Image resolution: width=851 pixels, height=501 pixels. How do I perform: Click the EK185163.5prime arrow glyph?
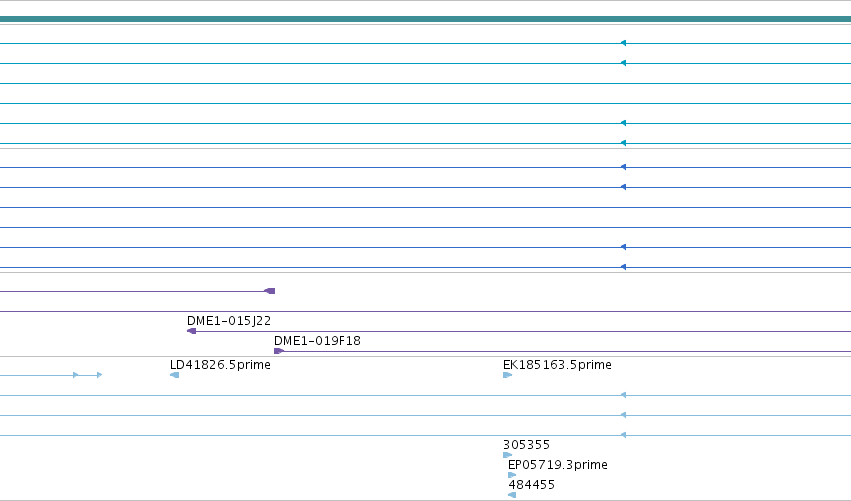coord(507,375)
